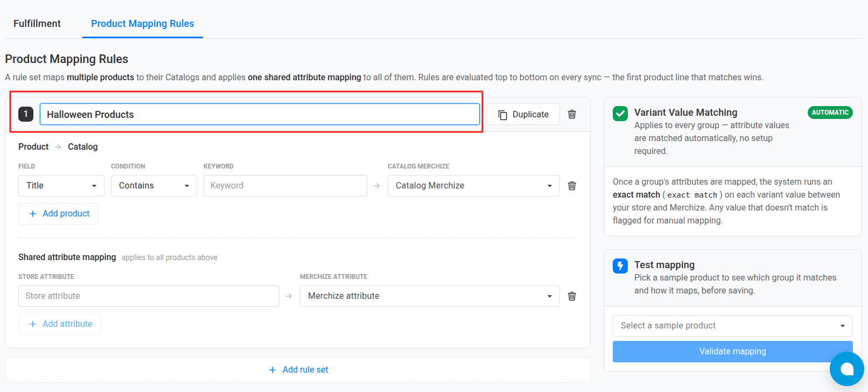Delete the Halloween Products rule set
This screenshot has width=868, height=392.
(572, 114)
